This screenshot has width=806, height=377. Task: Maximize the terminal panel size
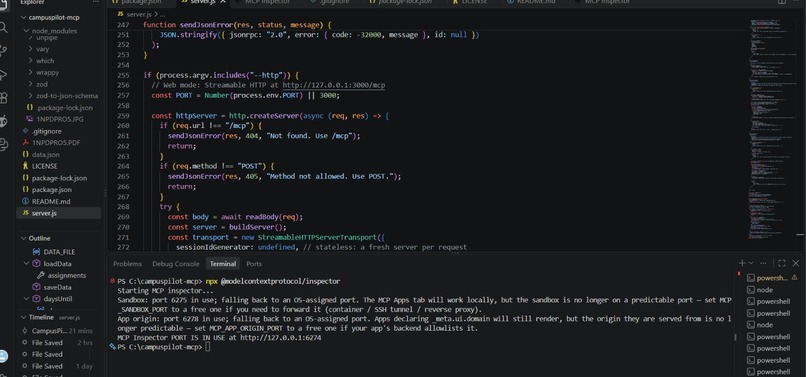pos(781,263)
